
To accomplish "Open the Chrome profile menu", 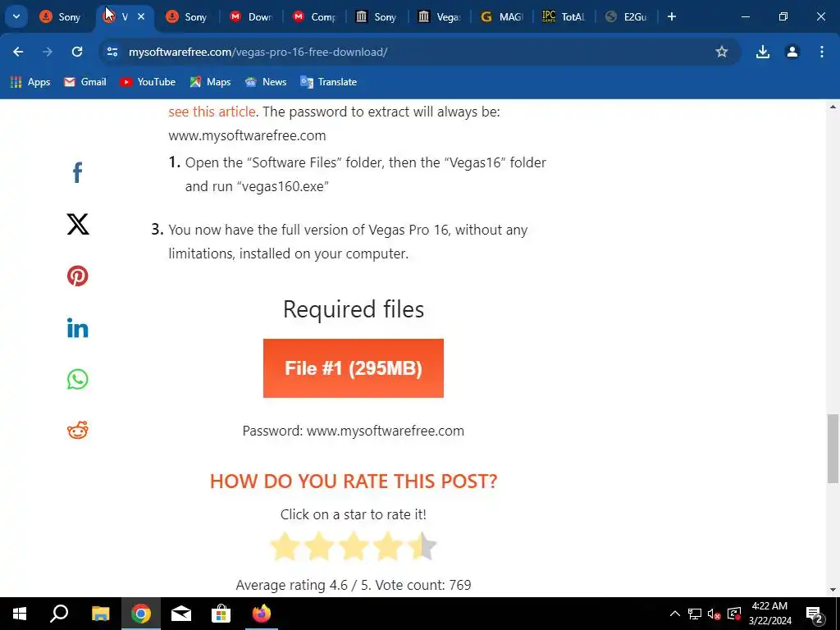I will pyautogui.click(x=792, y=52).
